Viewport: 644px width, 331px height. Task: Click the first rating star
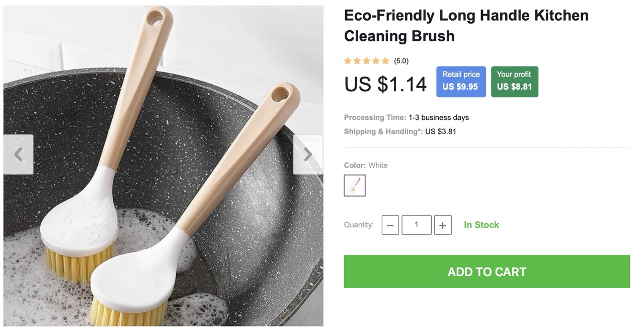(x=348, y=61)
